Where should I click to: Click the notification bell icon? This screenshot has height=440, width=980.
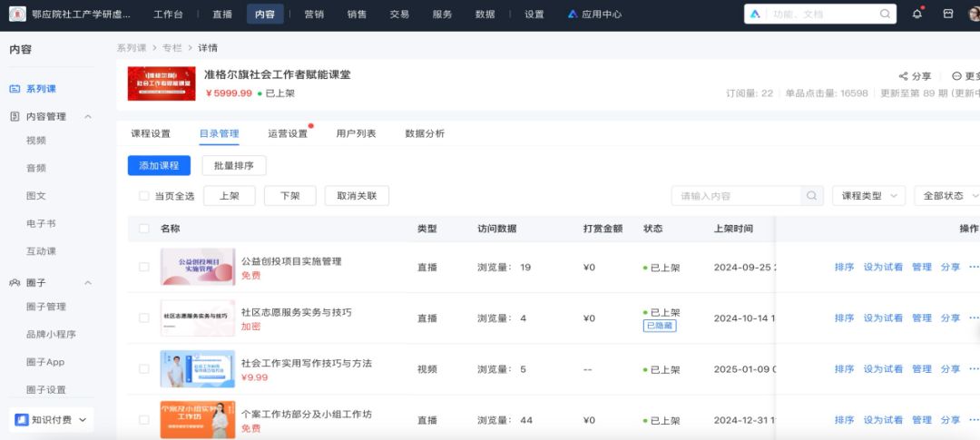(x=917, y=14)
